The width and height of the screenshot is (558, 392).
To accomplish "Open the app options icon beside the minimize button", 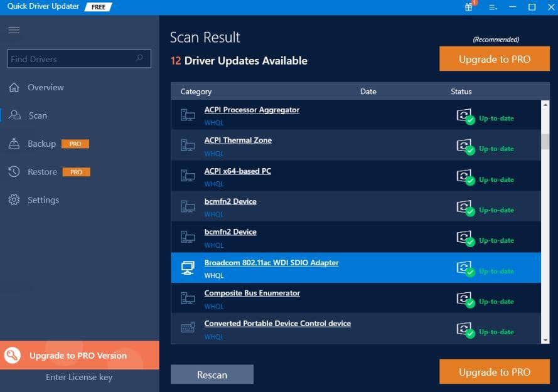I will pyautogui.click(x=493, y=6).
